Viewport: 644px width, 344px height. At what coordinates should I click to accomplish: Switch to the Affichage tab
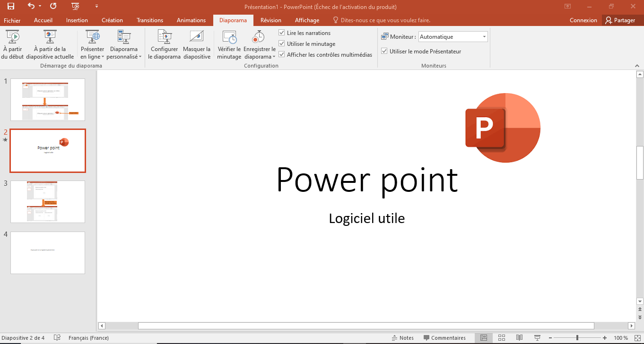pyautogui.click(x=307, y=20)
